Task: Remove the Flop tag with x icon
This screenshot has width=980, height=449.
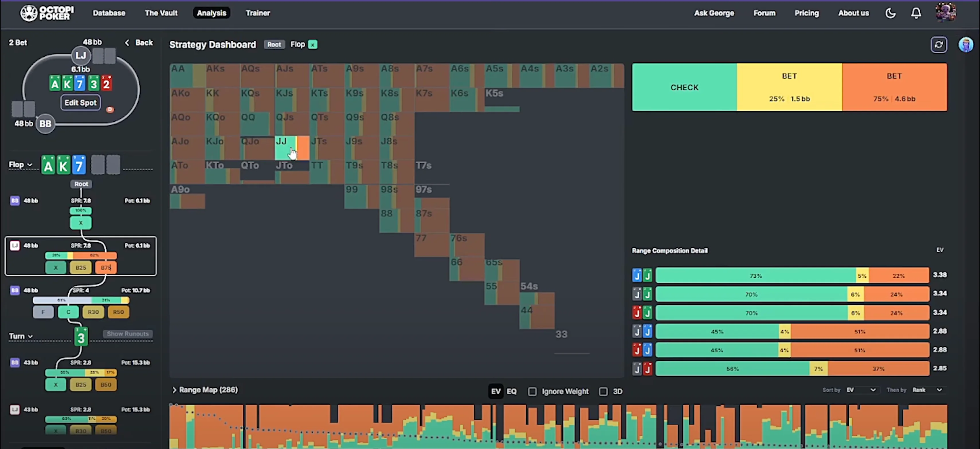Action: tap(313, 45)
